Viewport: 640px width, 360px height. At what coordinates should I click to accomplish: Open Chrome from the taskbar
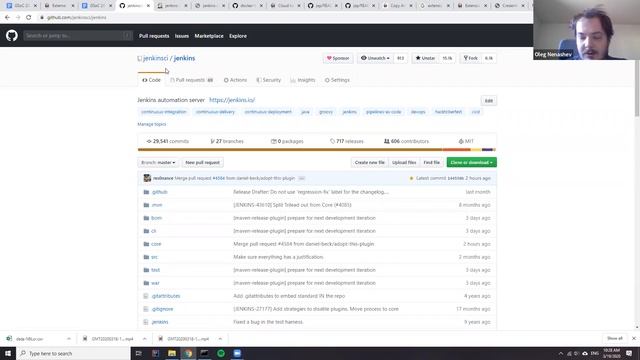pos(188,353)
